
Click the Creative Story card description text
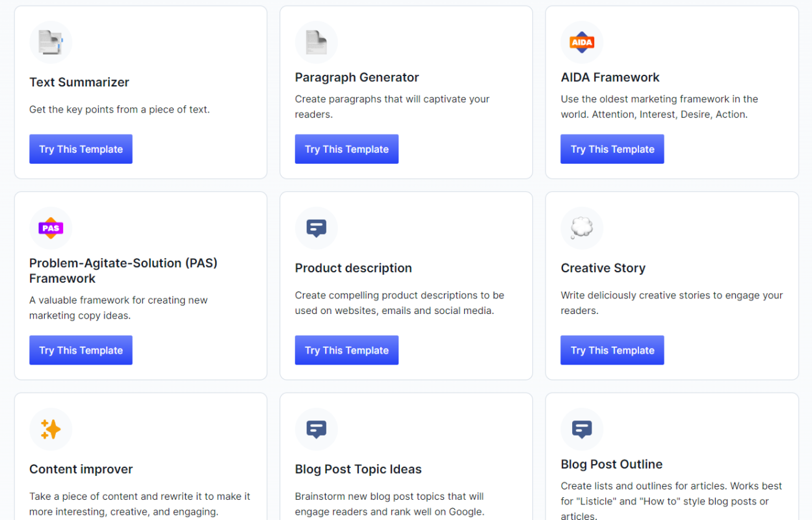click(672, 303)
